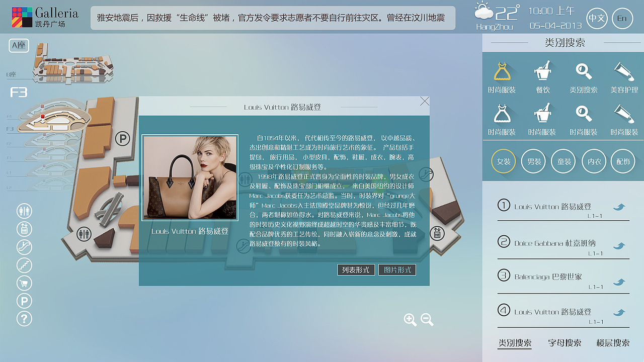Open result 4 Louis Vuitton 路易威登
The image size is (644, 362).
coord(552,312)
